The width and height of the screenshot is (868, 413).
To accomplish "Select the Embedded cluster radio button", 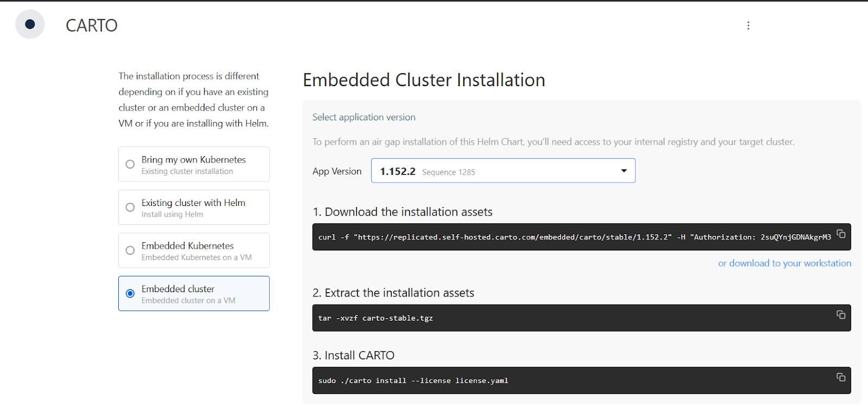I will (x=130, y=293).
